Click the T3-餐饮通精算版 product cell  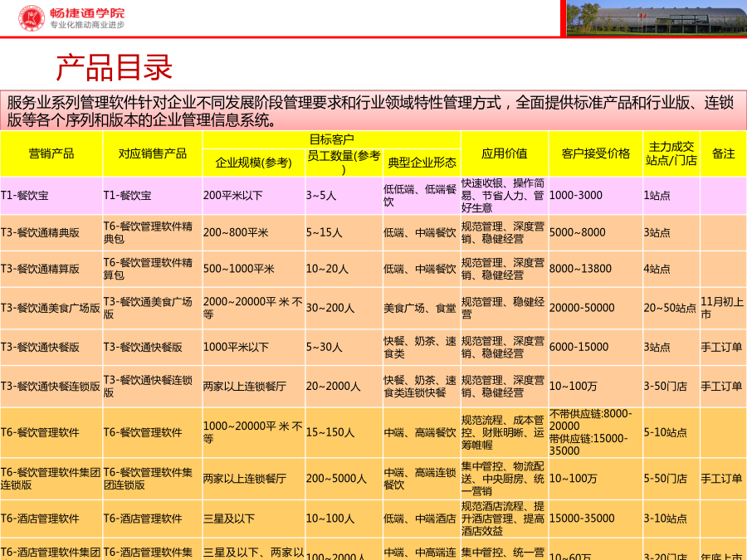tap(51, 269)
